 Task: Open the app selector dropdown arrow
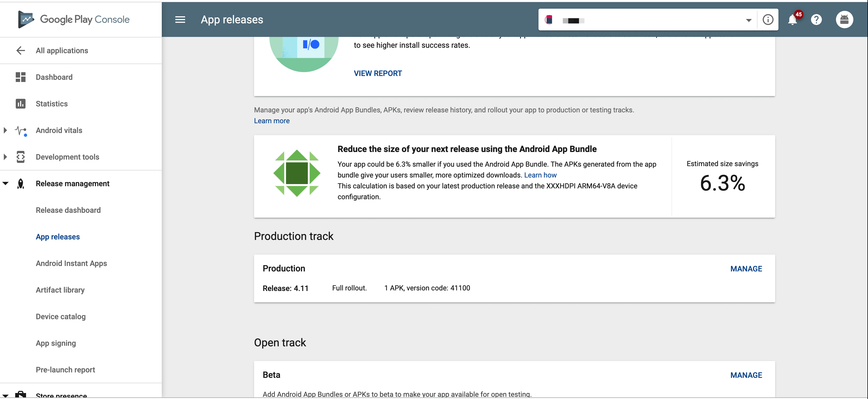pos(748,20)
